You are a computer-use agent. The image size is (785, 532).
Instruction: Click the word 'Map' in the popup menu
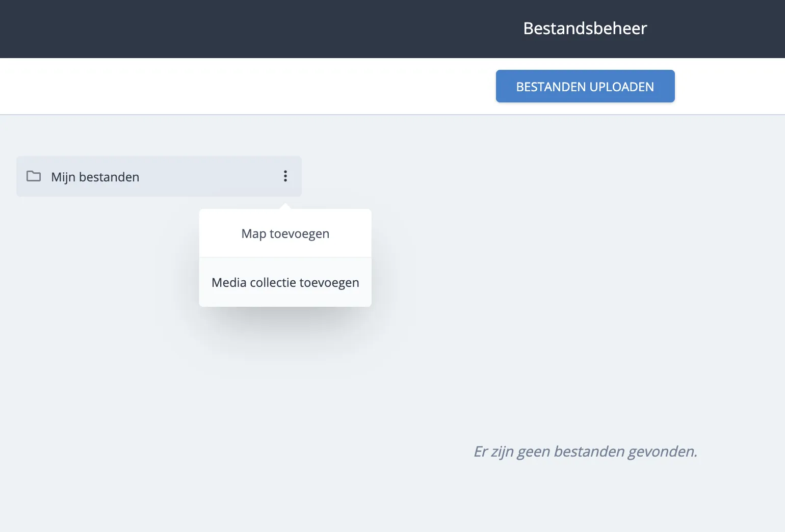[253, 233]
